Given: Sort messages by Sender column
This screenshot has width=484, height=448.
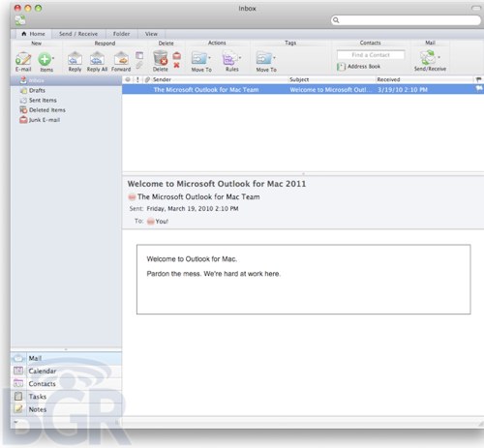Looking at the screenshot, I should click(x=220, y=79).
